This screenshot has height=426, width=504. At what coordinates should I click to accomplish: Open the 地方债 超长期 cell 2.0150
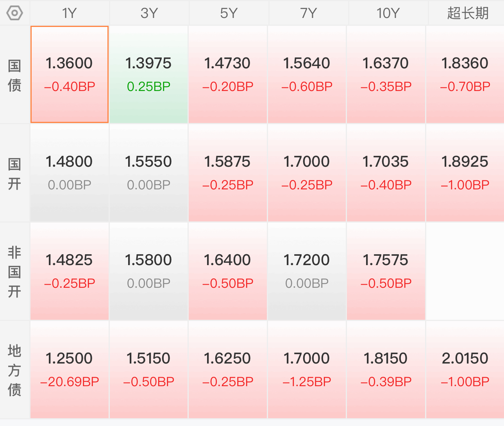click(x=465, y=370)
